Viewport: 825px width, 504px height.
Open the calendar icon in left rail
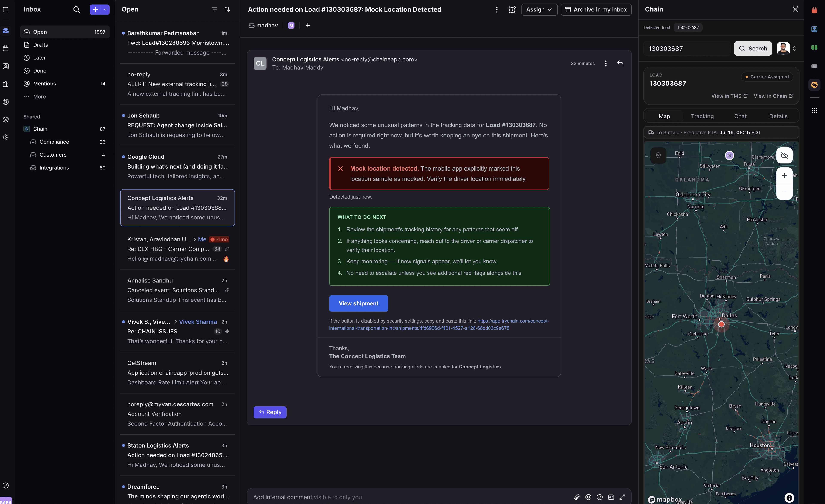6,49
